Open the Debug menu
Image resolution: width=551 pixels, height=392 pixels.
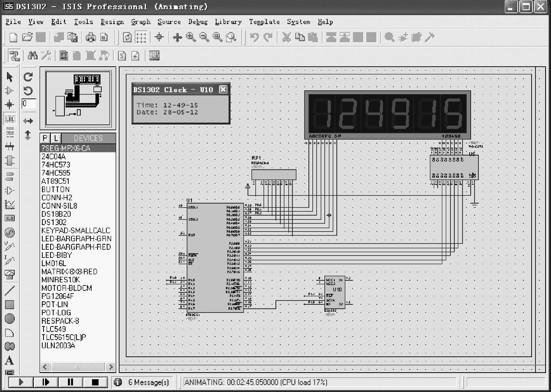198,22
